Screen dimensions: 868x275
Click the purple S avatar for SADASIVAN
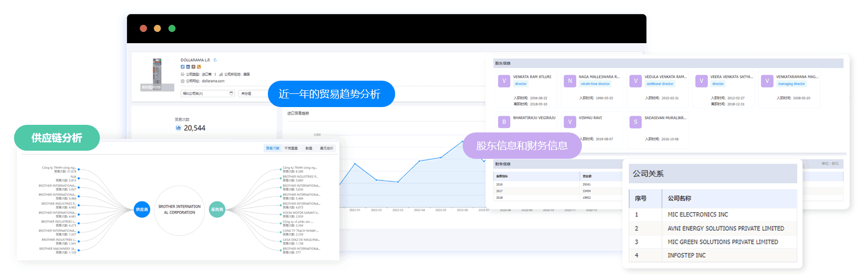click(635, 122)
